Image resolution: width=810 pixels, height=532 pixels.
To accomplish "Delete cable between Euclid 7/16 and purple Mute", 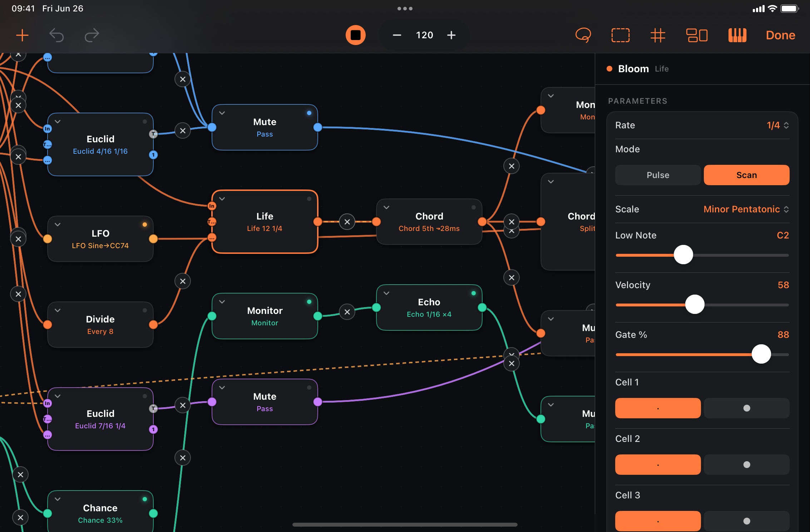I will 183,405.
